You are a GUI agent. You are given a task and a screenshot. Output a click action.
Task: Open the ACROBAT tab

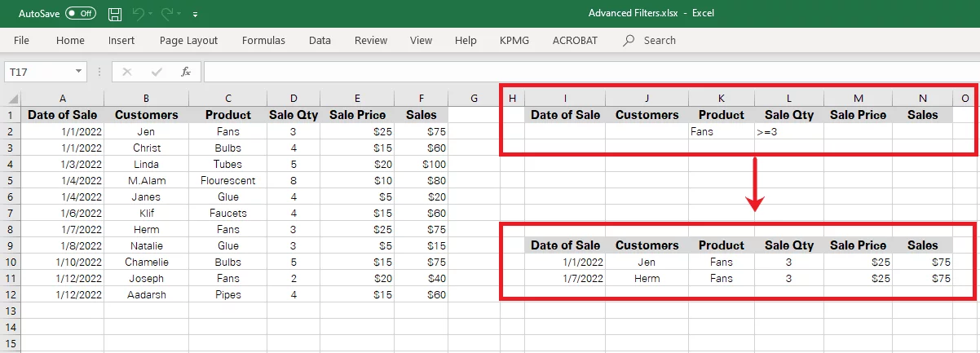point(576,40)
